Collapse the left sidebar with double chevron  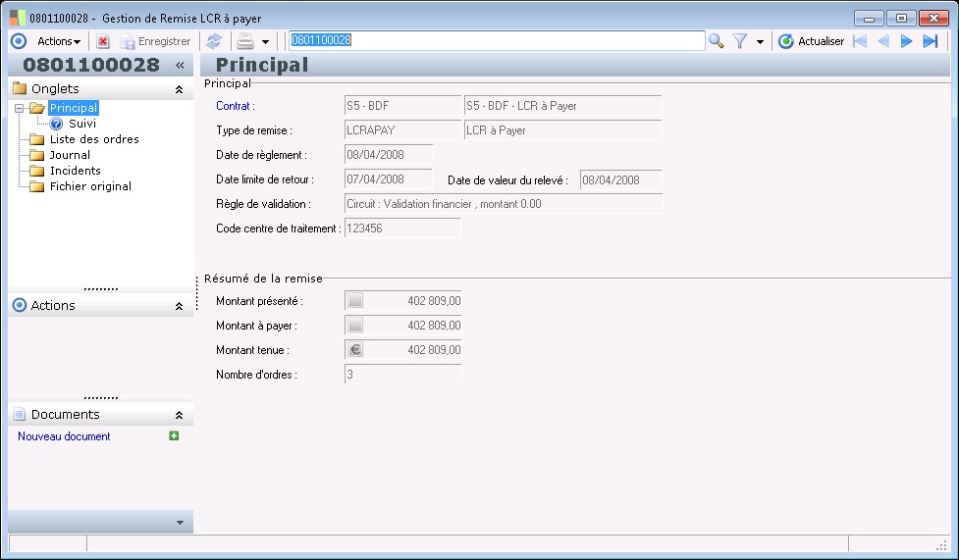click(180, 65)
